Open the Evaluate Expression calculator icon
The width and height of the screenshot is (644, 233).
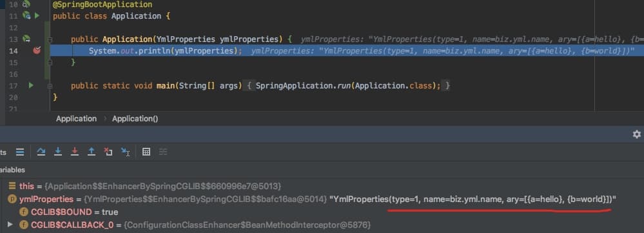146,152
